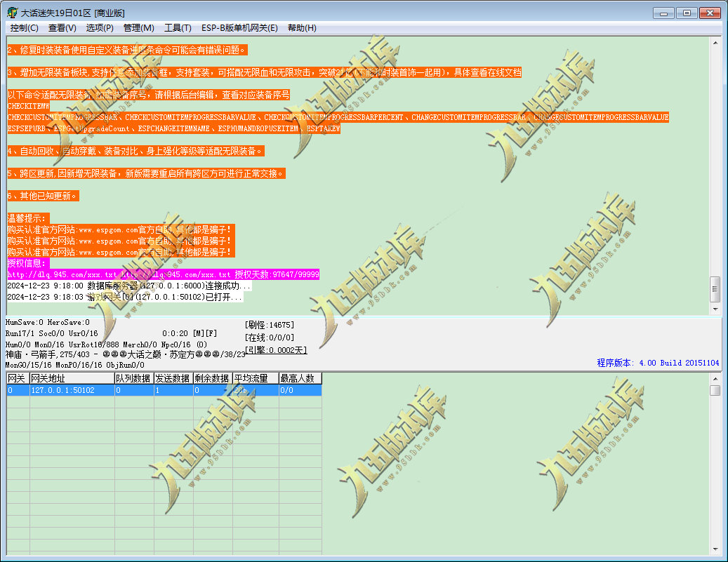Click the 0/0 max players cell

pos(300,390)
